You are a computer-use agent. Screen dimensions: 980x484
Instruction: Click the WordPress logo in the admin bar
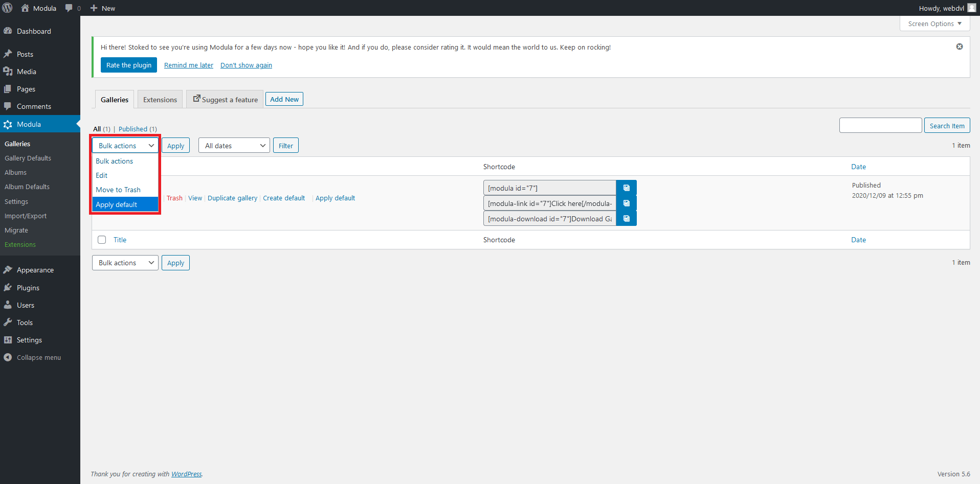click(7, 8)
